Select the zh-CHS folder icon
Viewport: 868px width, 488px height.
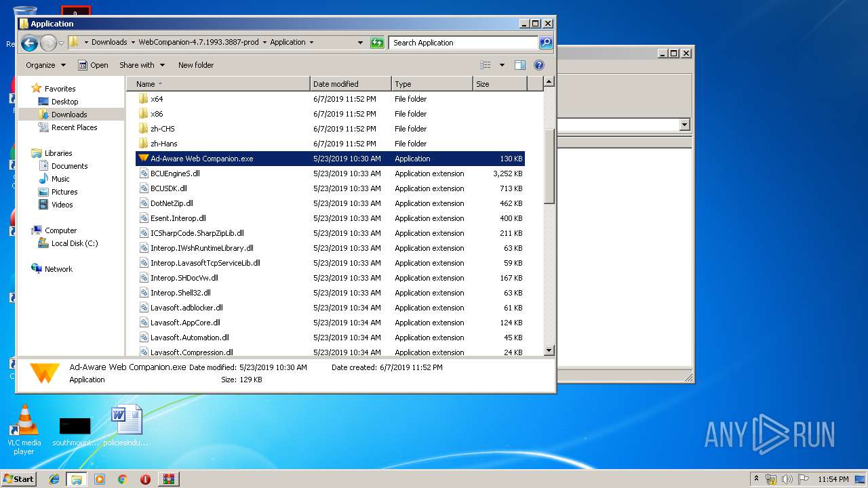click(x=143, y=129)
